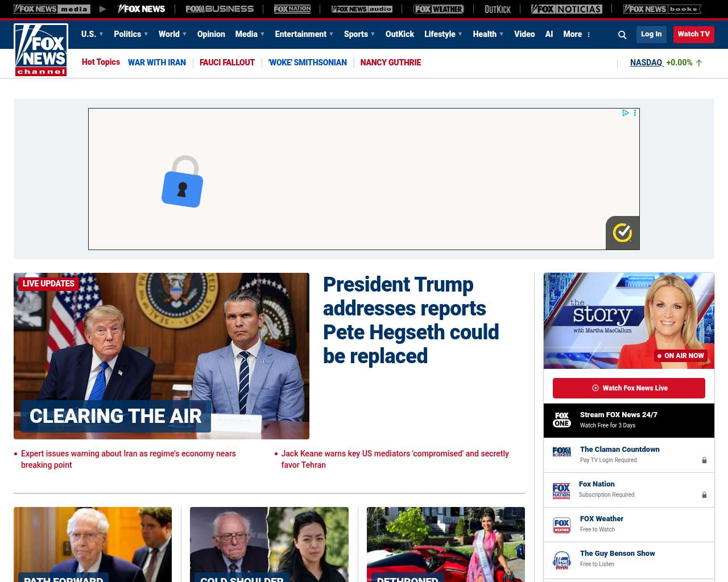Screen dimensions: 728x582
Task: Click the lock icon on the Fox Nation row
Action: tap(704, 495)
